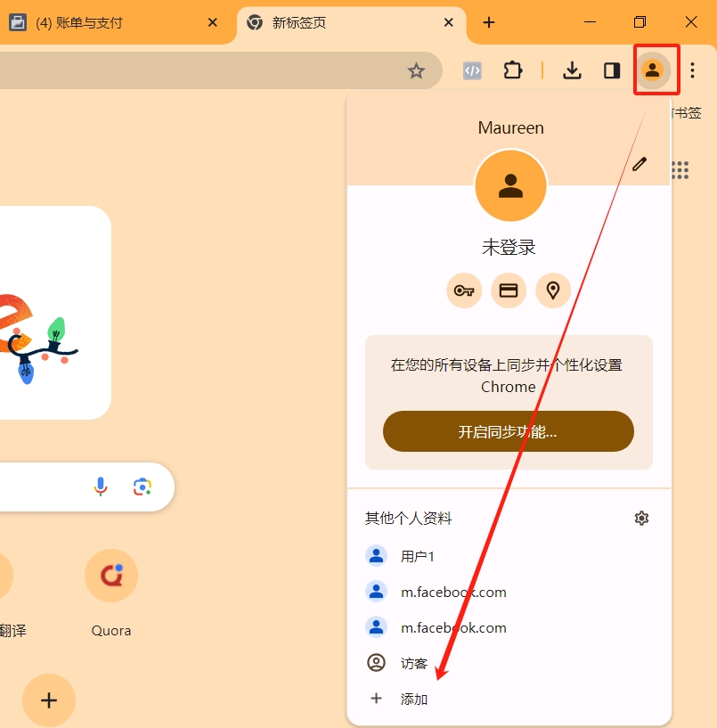Screen dimensions: 717x728
Task: Open a new tab with plus button
Action: (489, 22)
